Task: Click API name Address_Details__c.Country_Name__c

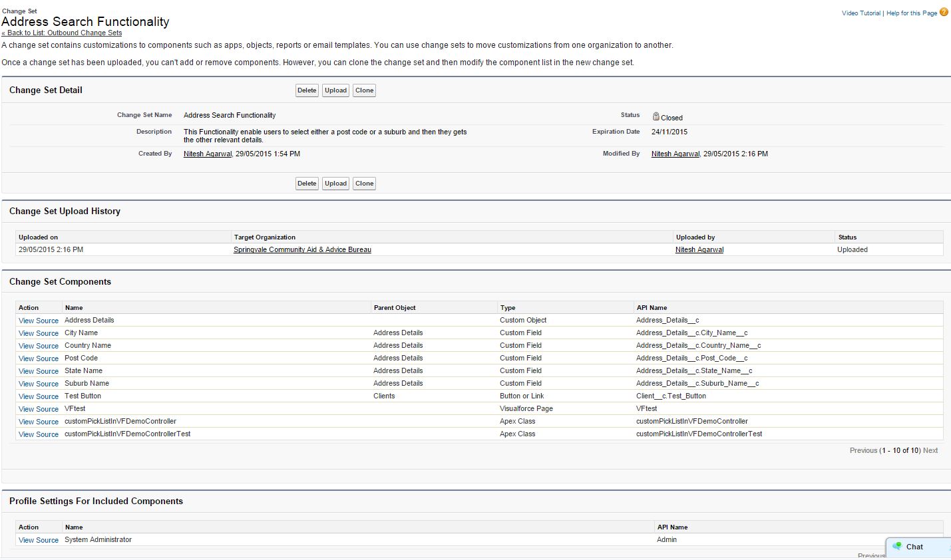Action: tap(699, 345)
